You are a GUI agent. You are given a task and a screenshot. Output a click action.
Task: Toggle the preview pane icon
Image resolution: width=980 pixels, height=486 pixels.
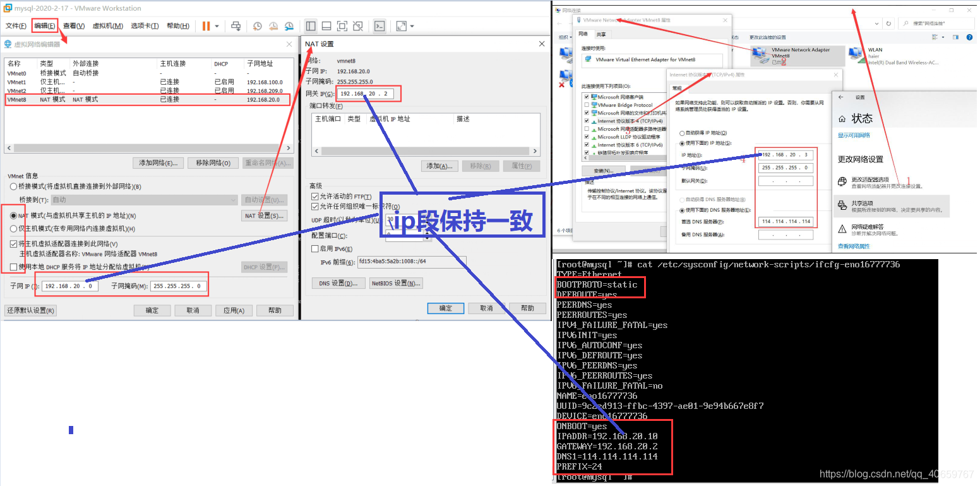coord(956,37)
